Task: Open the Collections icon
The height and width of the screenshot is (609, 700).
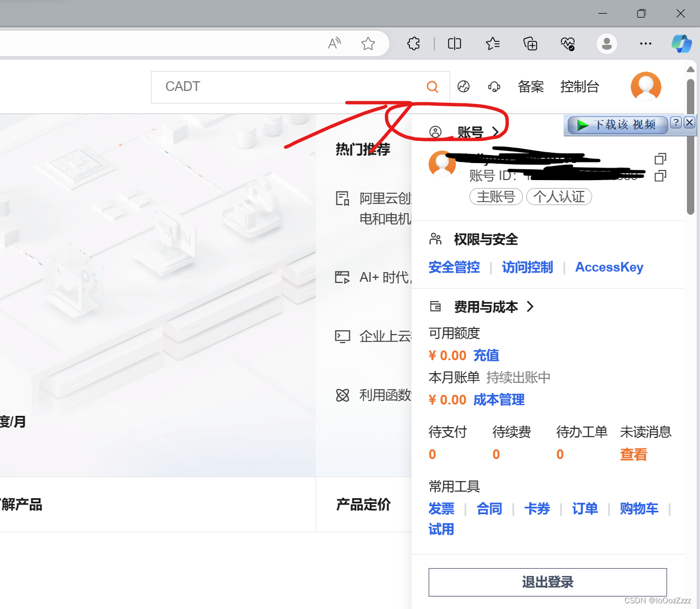Action: coord(530,43)
